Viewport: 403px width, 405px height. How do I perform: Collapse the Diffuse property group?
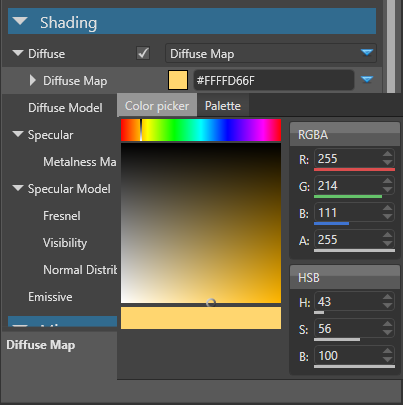18,53
